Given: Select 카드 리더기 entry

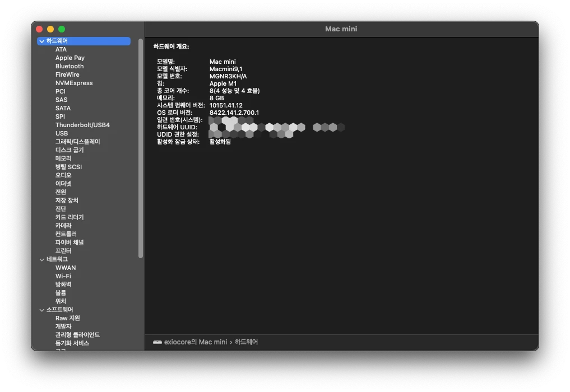Looking at the screenshot, I should click(69, 217).
